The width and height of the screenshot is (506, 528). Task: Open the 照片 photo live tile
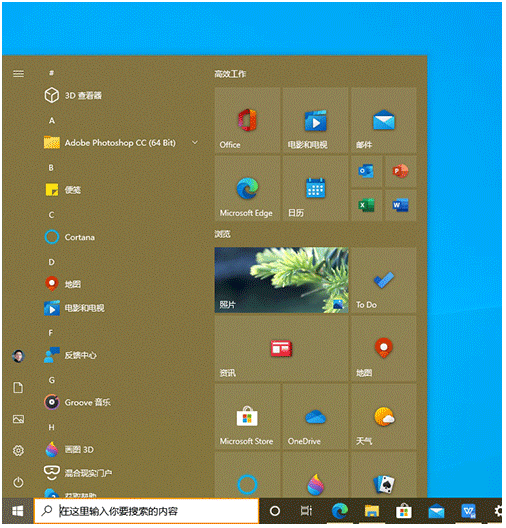point(282,281)
